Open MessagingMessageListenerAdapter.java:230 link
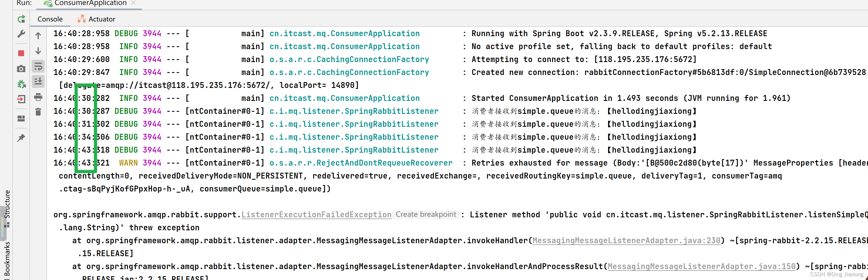This screenshot has width=868, height=280. [x=626, y=241]
